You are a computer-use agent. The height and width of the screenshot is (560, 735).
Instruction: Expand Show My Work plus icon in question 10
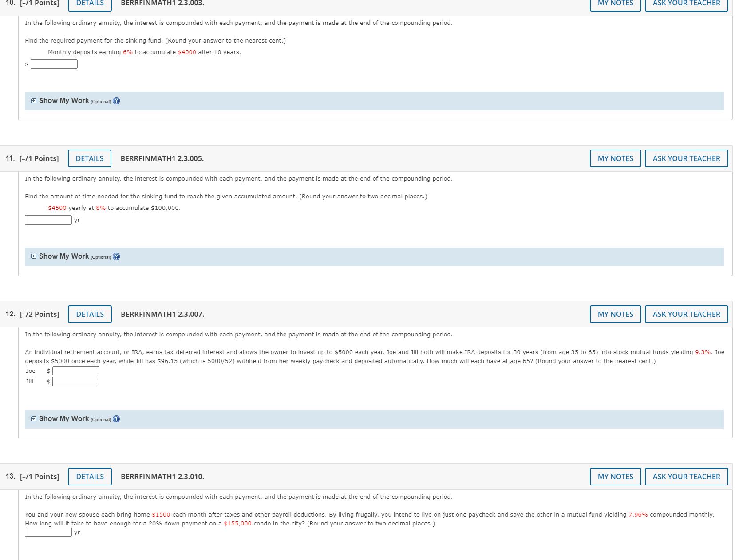(x=34, y=101)
